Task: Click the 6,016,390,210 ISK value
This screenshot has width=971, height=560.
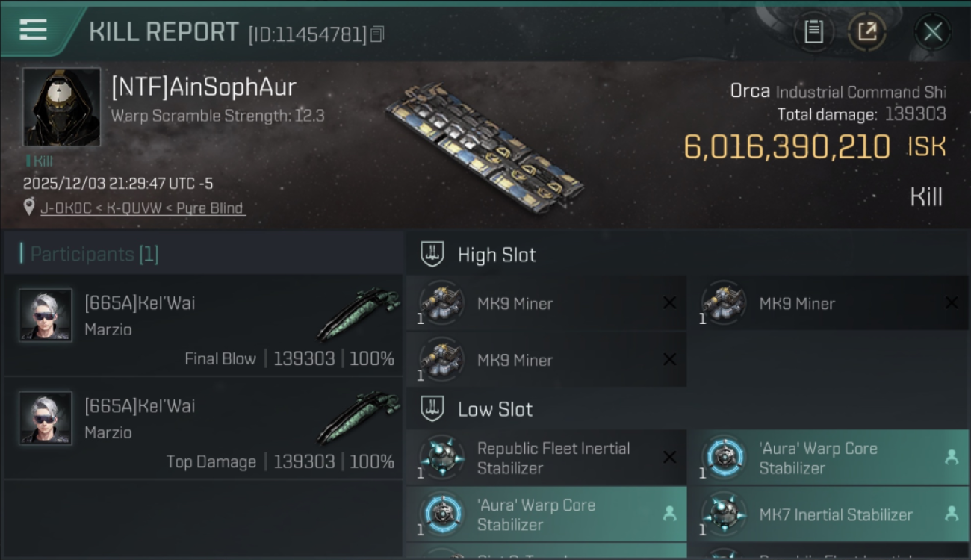Action: pos(787,147)
